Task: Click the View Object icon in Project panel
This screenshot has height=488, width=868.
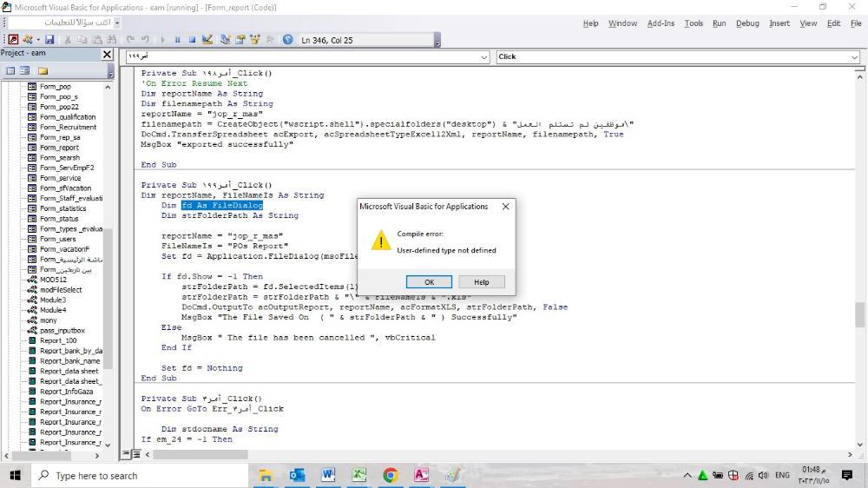Action: (25, 70)
